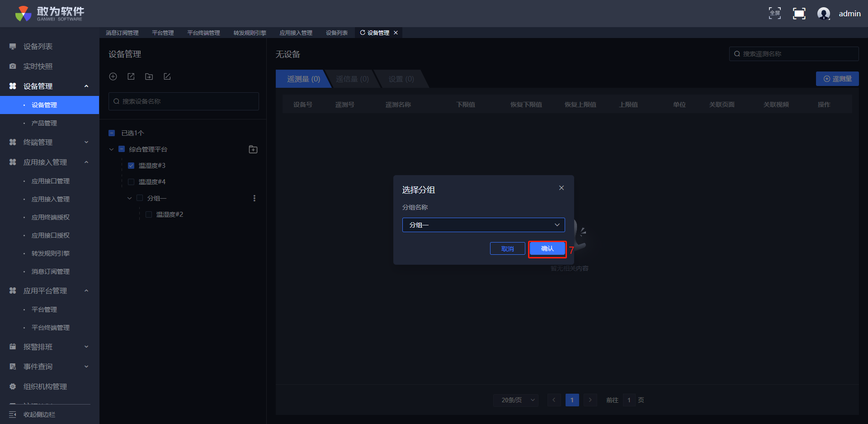
Task: Collapse the 综合管理平台 tree node arrow
Action: [112, 149]
